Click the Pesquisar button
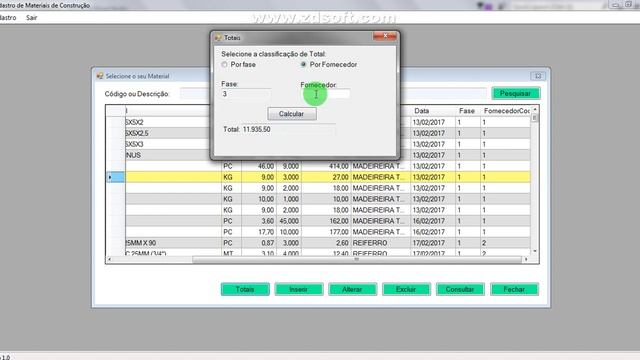Screen dimensions: 640x360 pyautogui.click(x=516, y=93)
